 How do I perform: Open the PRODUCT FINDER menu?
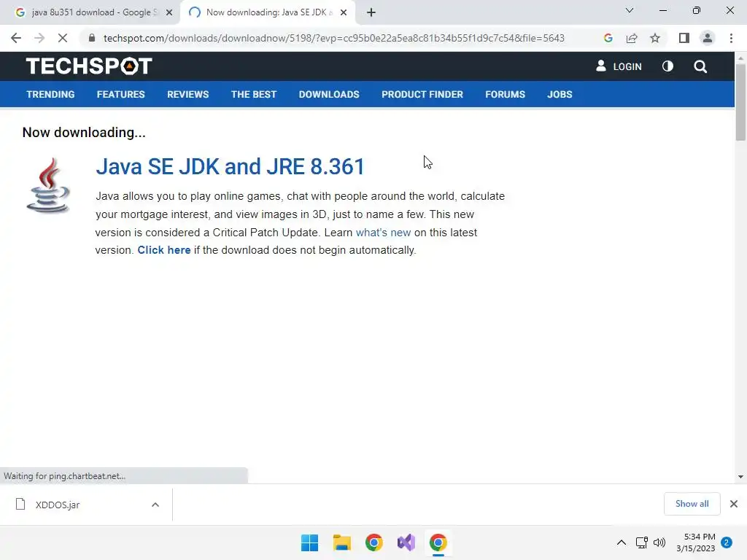coord(422,94)
